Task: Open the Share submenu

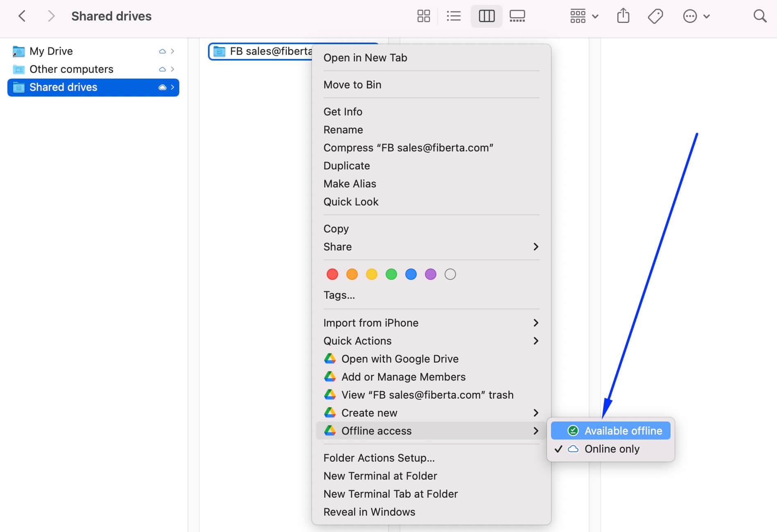Action: [x=431, y=247]
